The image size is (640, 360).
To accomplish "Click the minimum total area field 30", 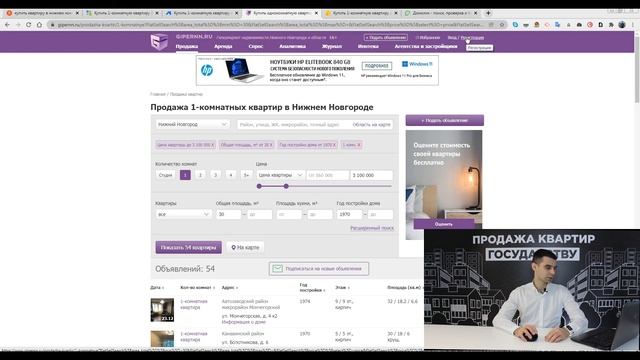I will pos(229,214).
